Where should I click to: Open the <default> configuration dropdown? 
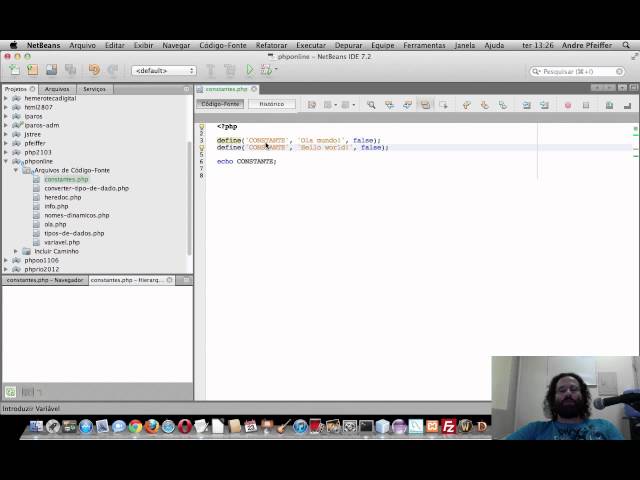pyautogui.click(x=164, y=71)
